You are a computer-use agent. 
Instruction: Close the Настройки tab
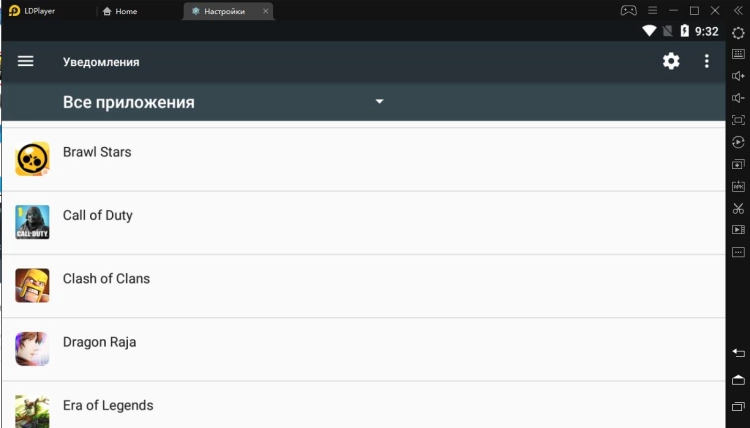(x=264, y=11)
